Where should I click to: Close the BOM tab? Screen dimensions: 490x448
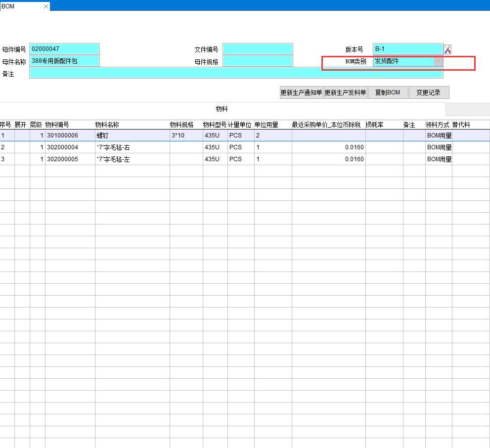pos(46,6)
